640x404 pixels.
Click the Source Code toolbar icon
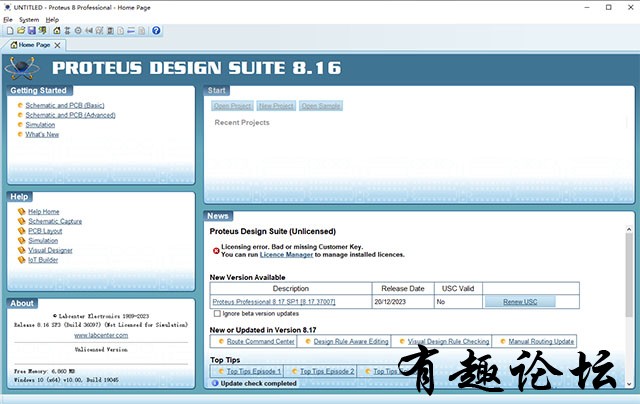point(131,31)
